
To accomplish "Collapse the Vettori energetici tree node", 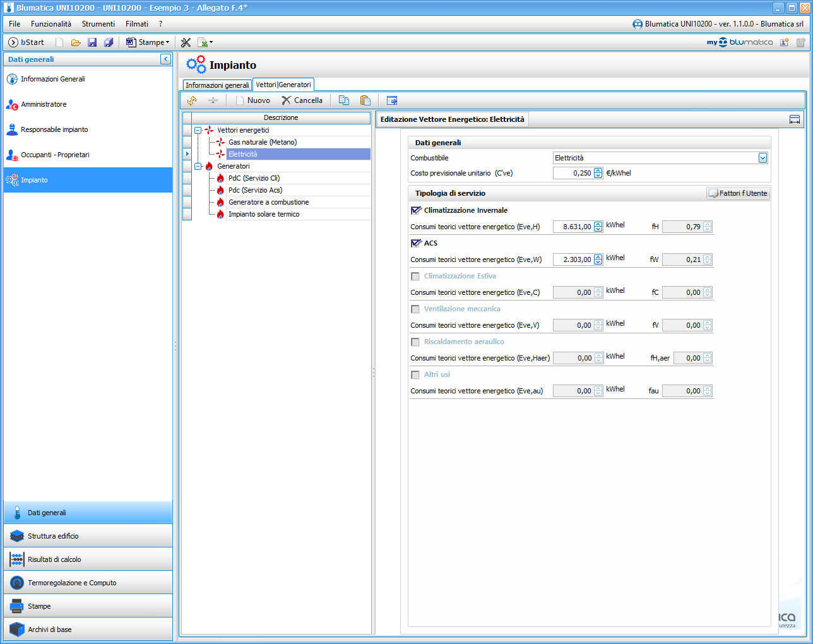I will coord(198,130).
